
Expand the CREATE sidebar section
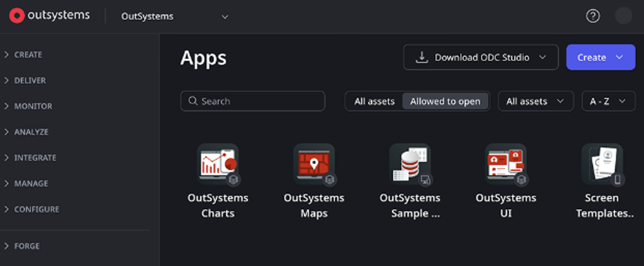(x=23, y=55)
